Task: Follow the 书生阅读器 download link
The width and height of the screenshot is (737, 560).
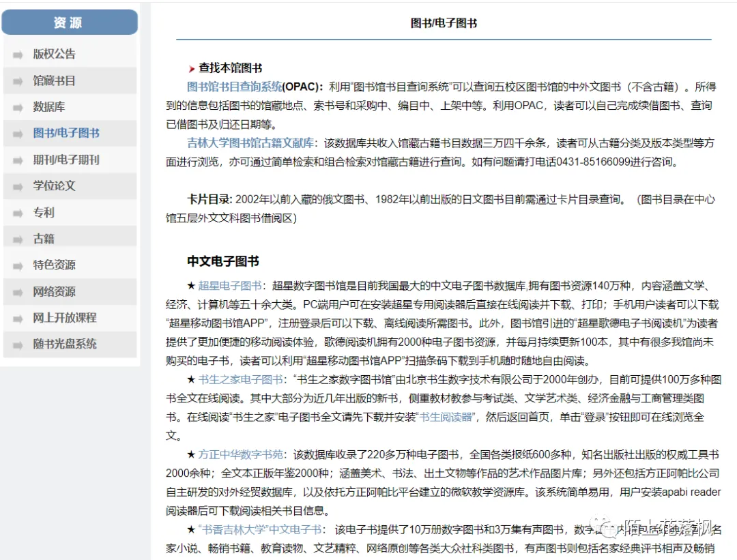Action: pos(446,417)
